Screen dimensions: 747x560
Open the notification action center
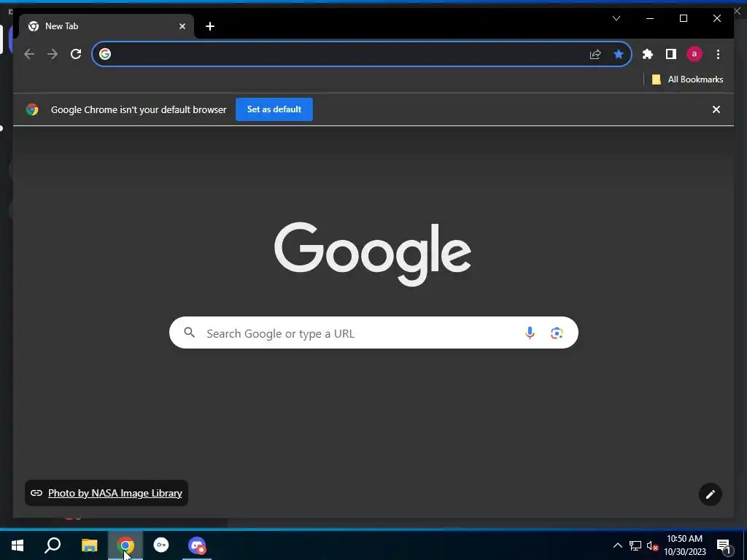(724, 546)
